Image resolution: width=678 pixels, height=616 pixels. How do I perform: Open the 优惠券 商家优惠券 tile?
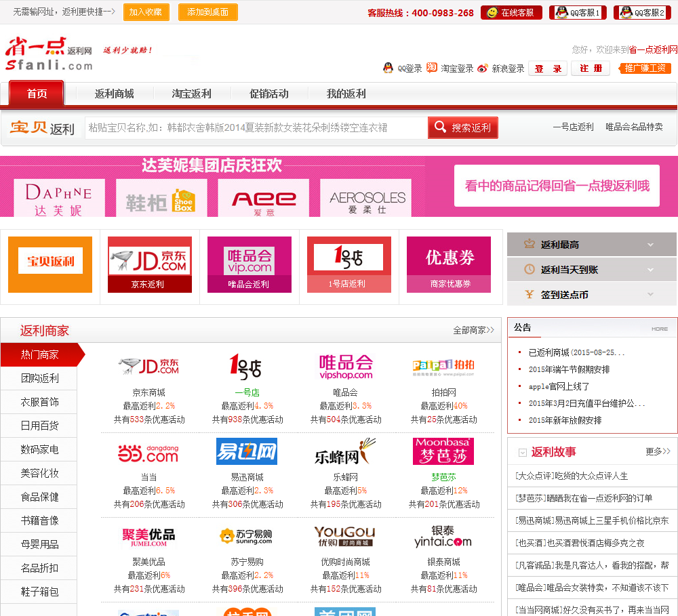coord(448,264)
